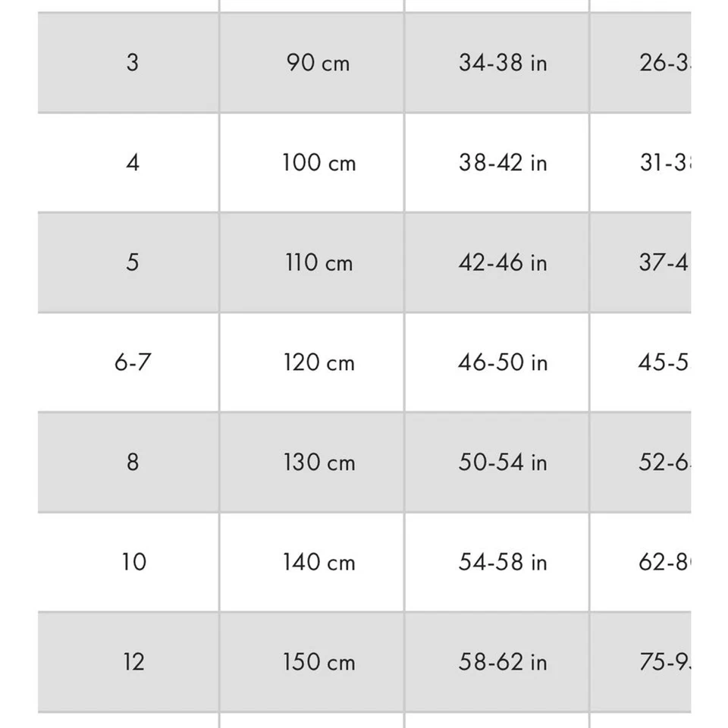Viewport: 728px width, 728px height.
Task: Click the size 5 cell
Action: coord(132,262)
